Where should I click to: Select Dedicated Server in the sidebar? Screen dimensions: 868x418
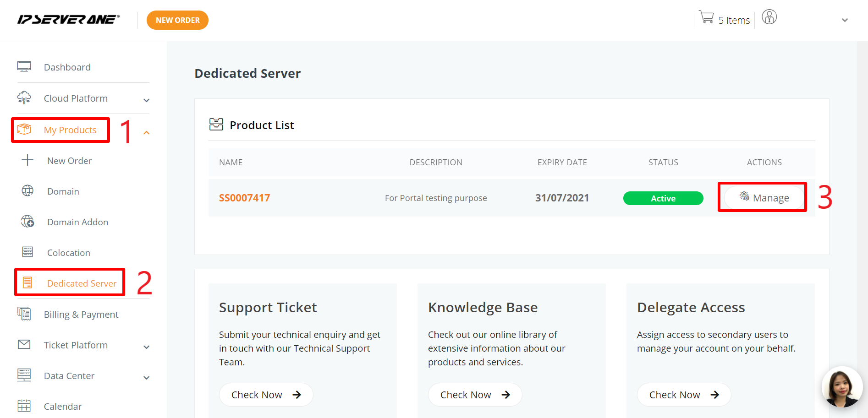pos(82,283)
